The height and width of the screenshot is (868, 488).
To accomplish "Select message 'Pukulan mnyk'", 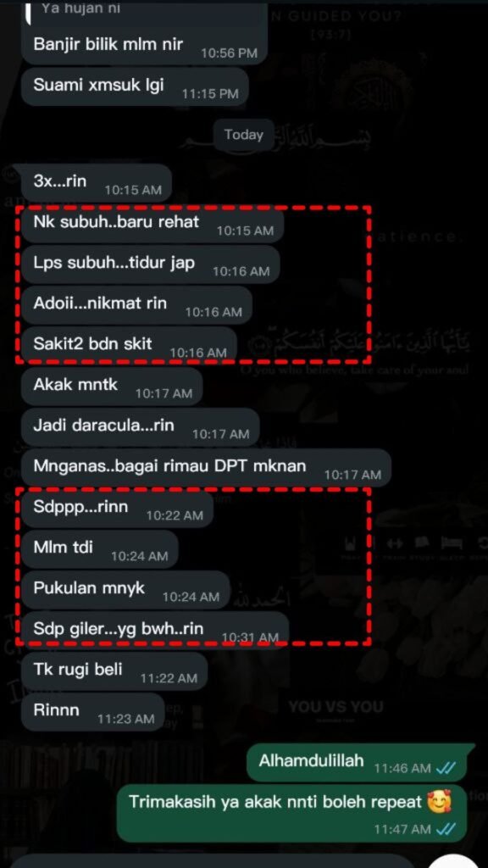I will [125, 590].
